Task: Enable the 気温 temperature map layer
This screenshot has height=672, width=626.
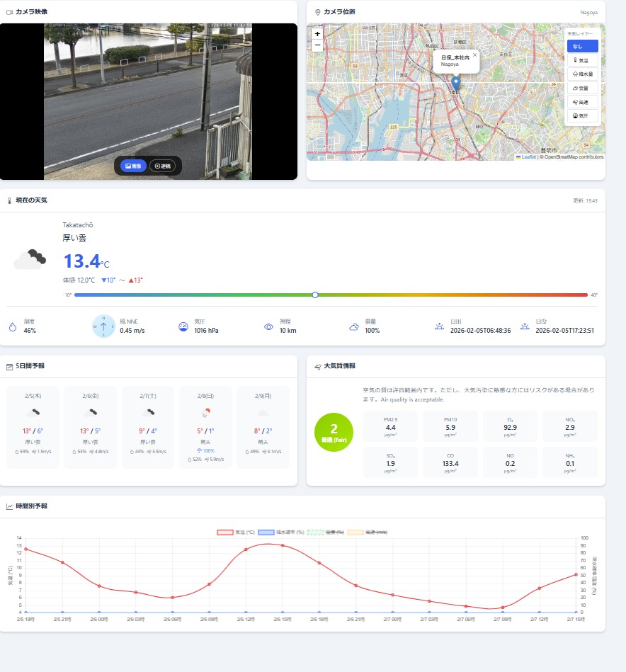Action: pyautogui.click(x=582, y=60)
